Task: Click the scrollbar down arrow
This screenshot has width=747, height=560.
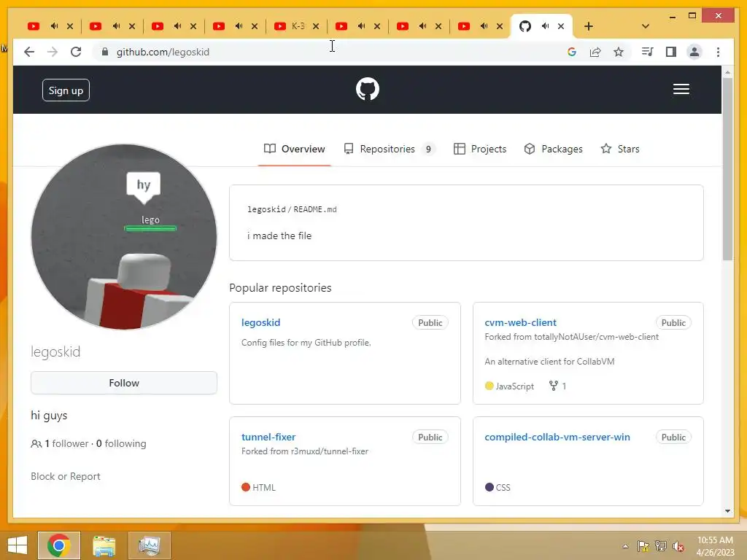Action: 727,511
